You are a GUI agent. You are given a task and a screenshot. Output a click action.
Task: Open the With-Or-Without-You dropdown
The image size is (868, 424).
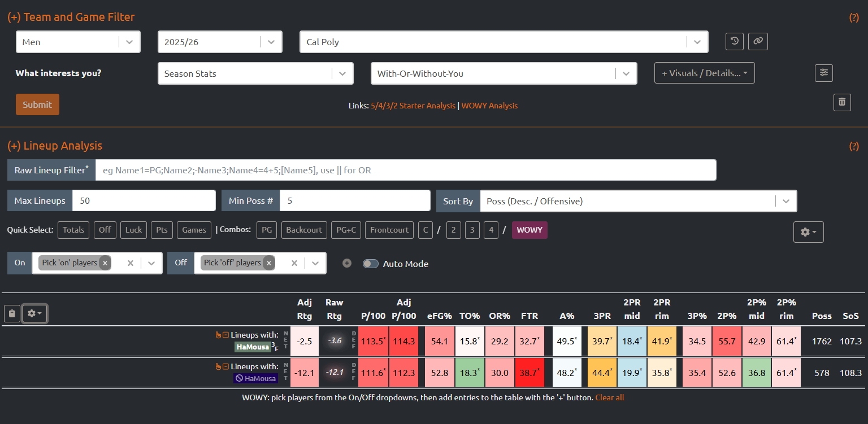point(504,73)
